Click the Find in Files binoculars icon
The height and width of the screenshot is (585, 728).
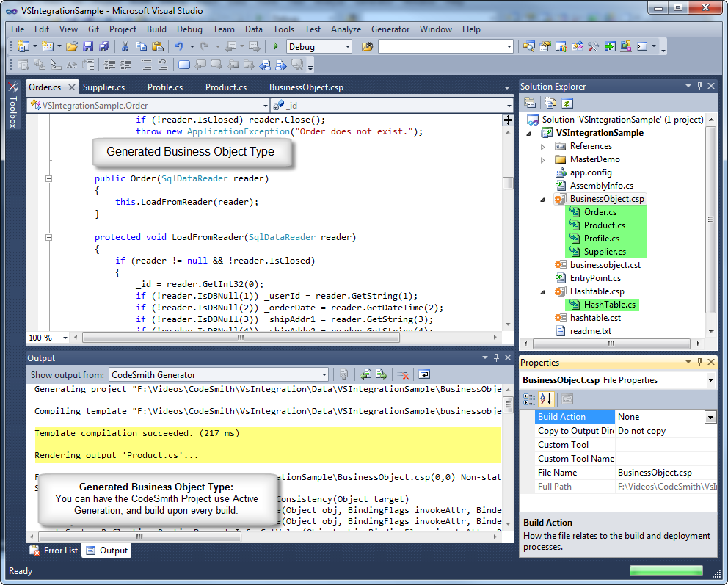367,46
